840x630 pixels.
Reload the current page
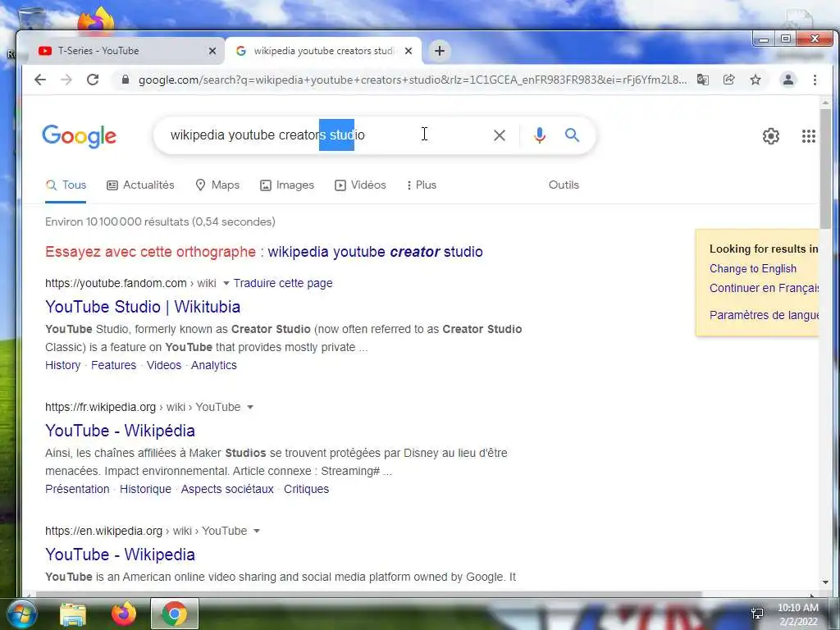(93, 80)
